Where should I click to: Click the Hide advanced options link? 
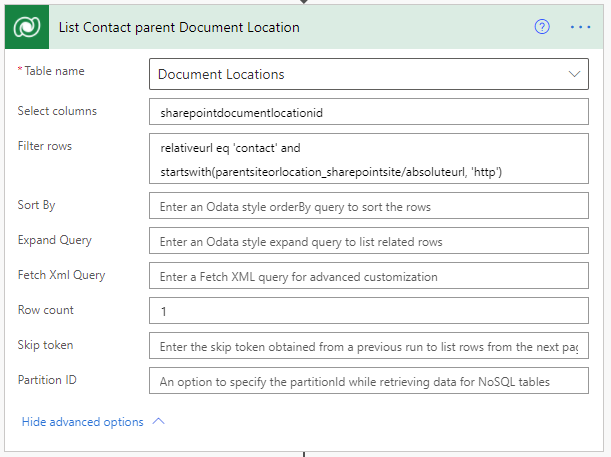[82, 422]
